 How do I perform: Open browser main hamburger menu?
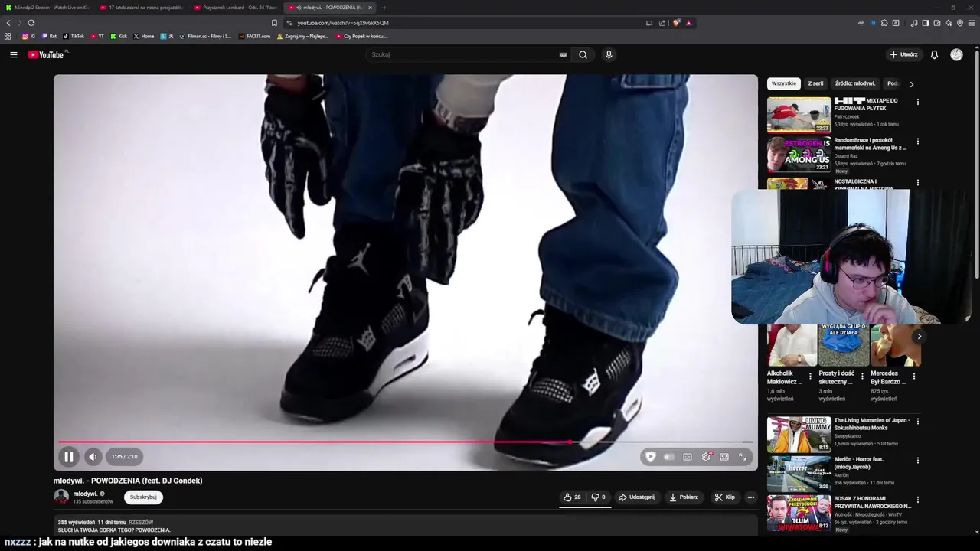pos(972,23)
